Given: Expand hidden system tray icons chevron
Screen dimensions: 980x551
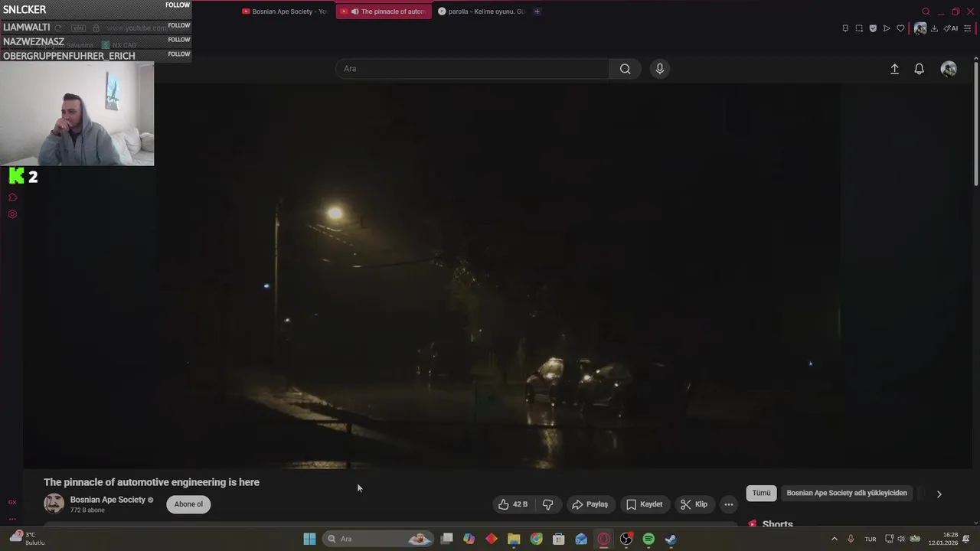Looking at the screenshot, I should [834, 539].
